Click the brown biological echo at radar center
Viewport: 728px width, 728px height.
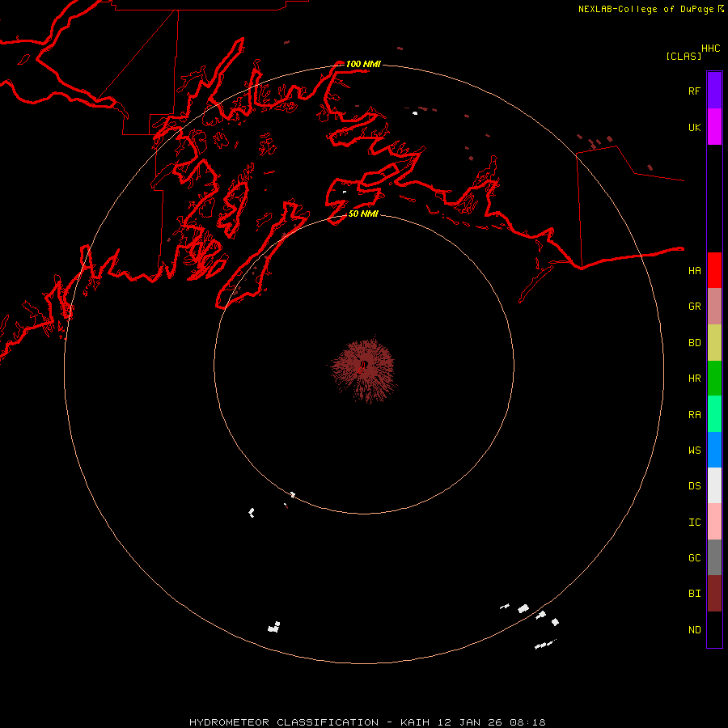[364, 370]
